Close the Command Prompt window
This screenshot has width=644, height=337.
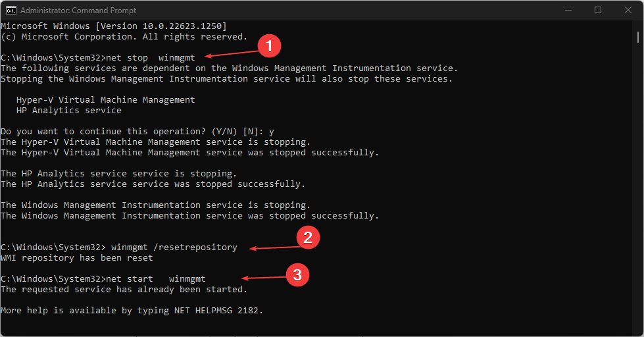point(628,11)
